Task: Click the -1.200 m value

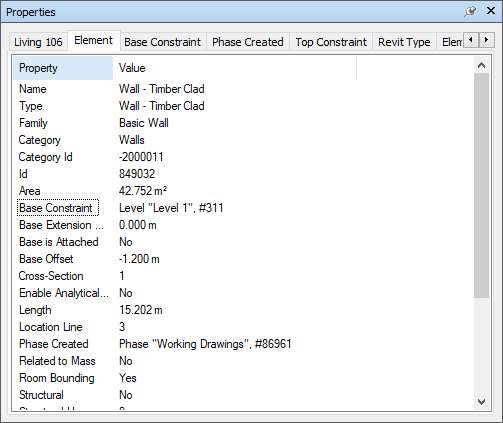Action: coord(139,259)
